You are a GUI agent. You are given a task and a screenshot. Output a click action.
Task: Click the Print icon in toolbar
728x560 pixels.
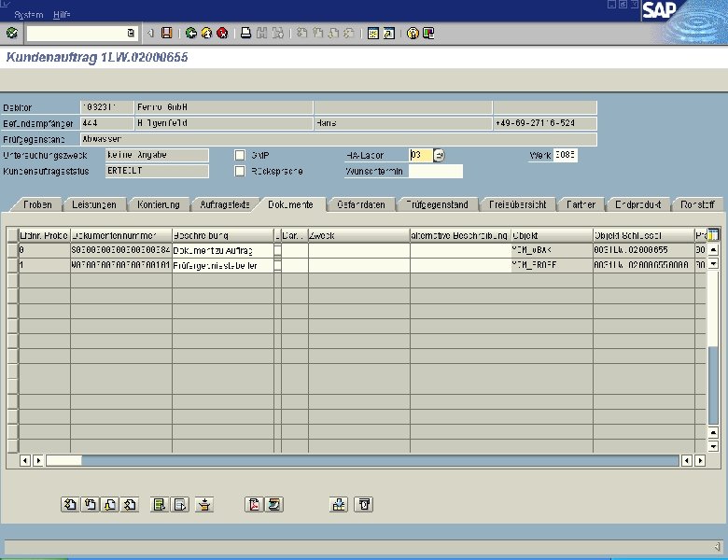pos(246,33)
